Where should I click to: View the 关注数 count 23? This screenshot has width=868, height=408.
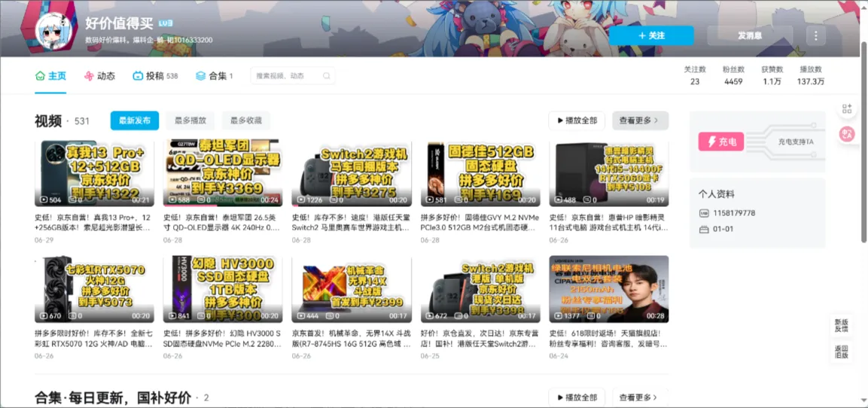[695, 75]
